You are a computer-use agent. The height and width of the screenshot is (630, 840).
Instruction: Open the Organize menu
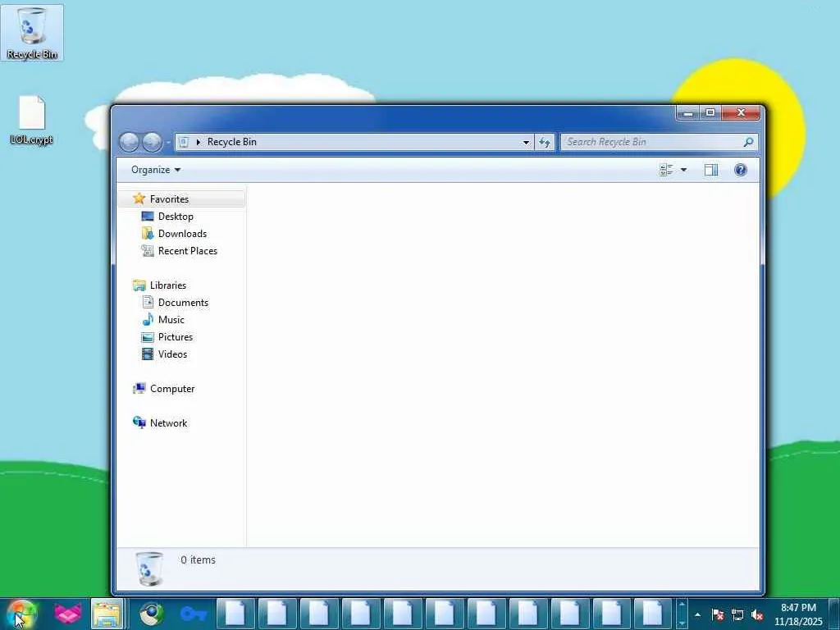(x=156, y=170)
